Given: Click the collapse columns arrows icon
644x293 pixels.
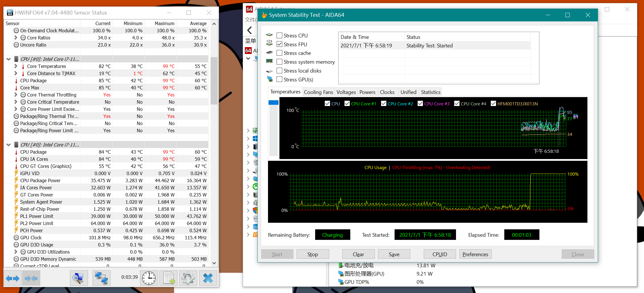Looking at the screenshot, I should coord(31,278).
